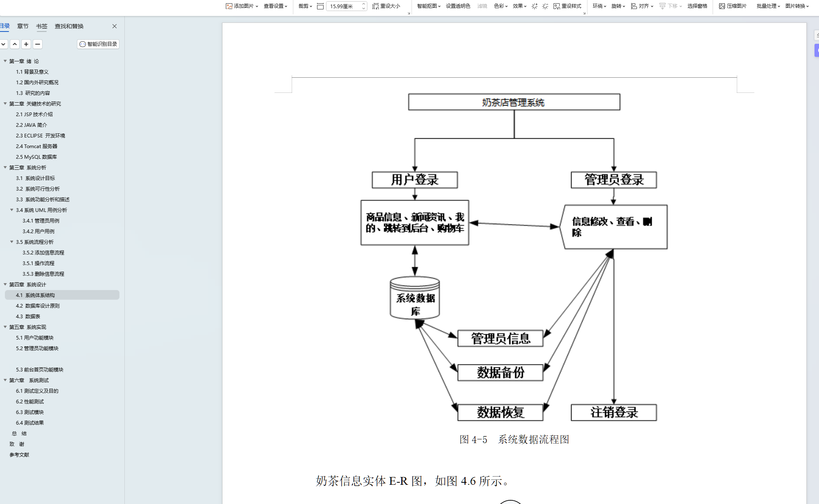Open the 图片转换 dropdown
Viewport: 819px width, 504px height.
coord(797,6)
